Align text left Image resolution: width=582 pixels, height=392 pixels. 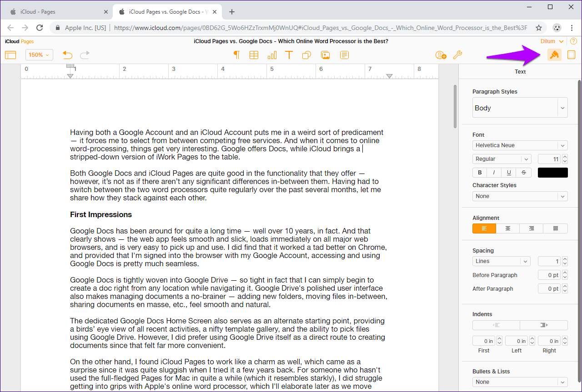(x=484, y=228)
